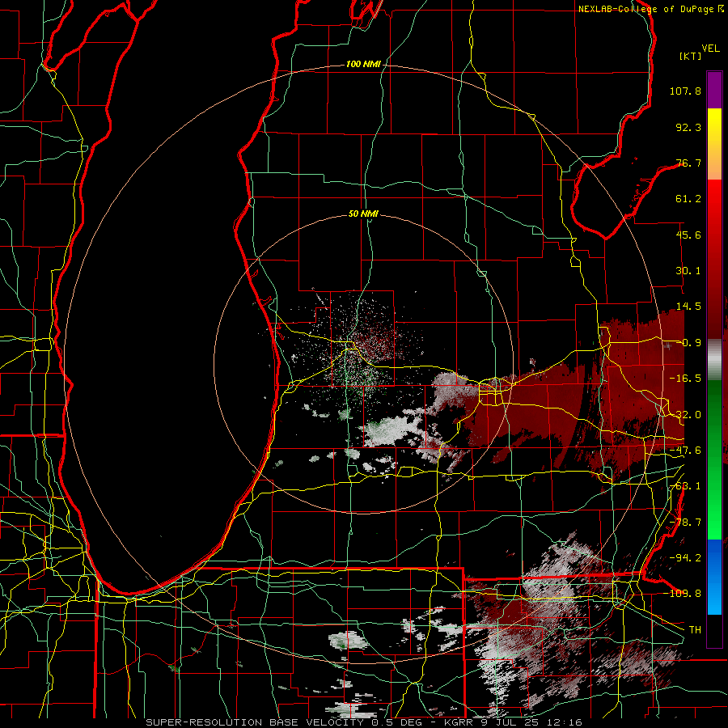The image size is (728, 728).
Task: Click the 14.5 velocity scale value
Action: (x=688, y=307)
